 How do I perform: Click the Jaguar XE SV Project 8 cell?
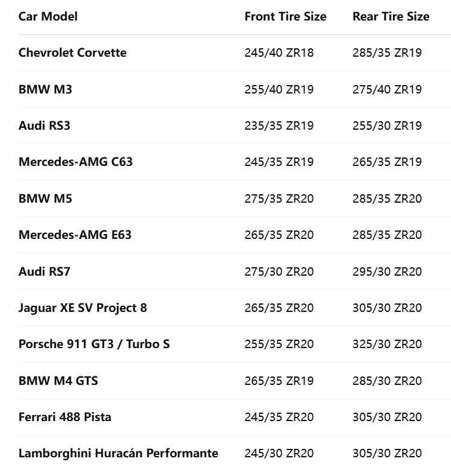(83, 308)
